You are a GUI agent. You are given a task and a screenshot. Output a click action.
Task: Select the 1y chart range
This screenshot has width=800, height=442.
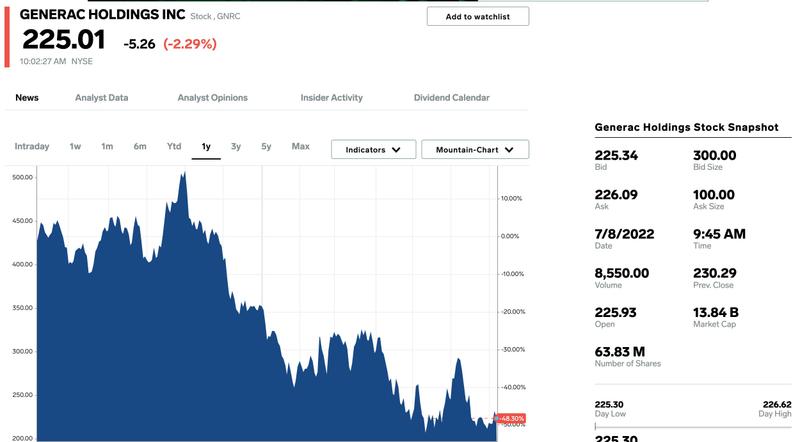pyautogui.click(x=206, y=146)
